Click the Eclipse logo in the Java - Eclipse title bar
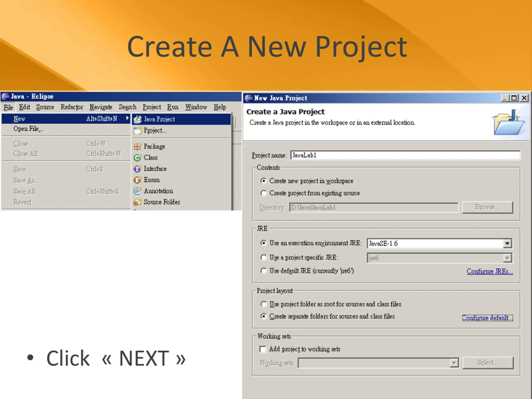 (5, 96)
